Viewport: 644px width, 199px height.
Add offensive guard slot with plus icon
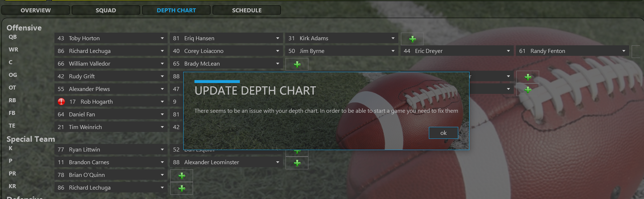pyautogui.click(x=528, y=77)
